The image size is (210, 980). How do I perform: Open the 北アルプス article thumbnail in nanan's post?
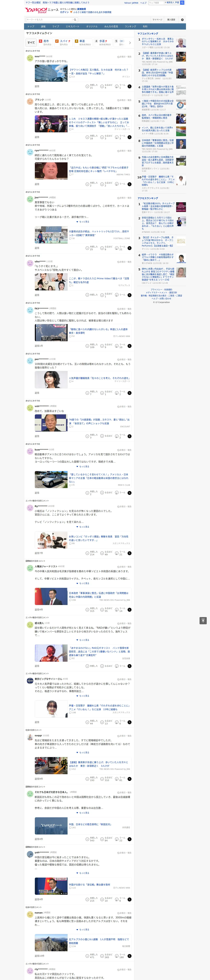(51, 943)
